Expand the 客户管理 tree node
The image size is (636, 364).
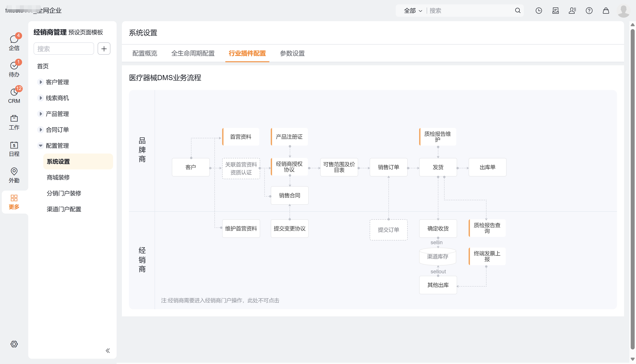click(x=41, y=82)
